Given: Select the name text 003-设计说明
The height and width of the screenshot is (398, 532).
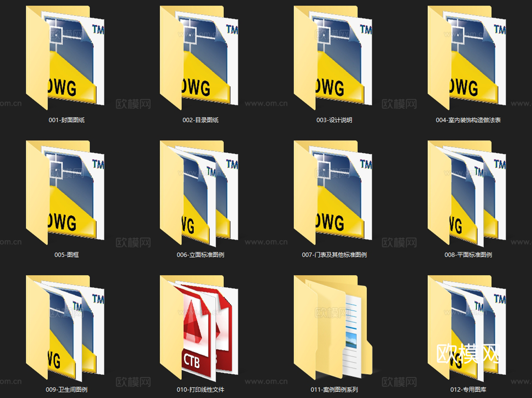Looking at the screenshot, I should coord(334,120).
